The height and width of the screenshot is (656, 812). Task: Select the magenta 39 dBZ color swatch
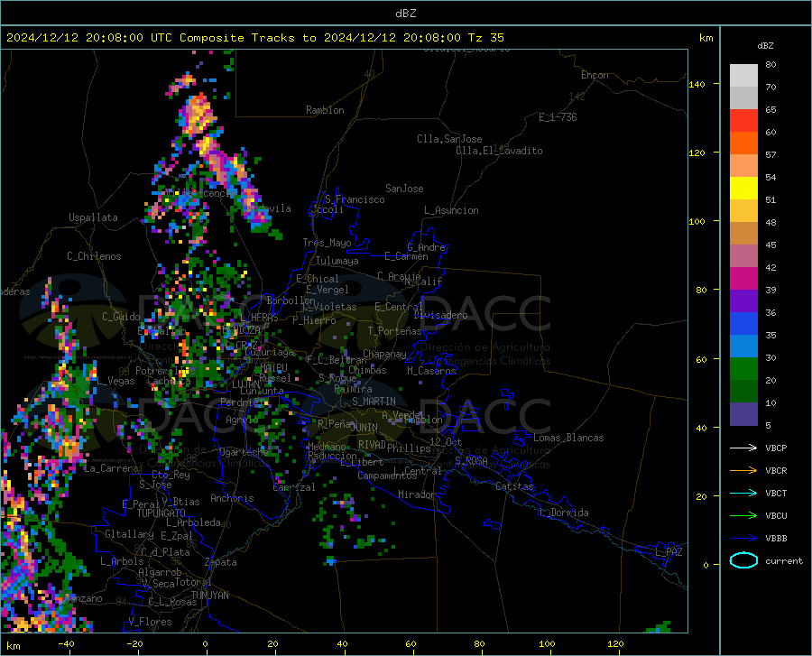pyautogui.click(x=743, y=279)
